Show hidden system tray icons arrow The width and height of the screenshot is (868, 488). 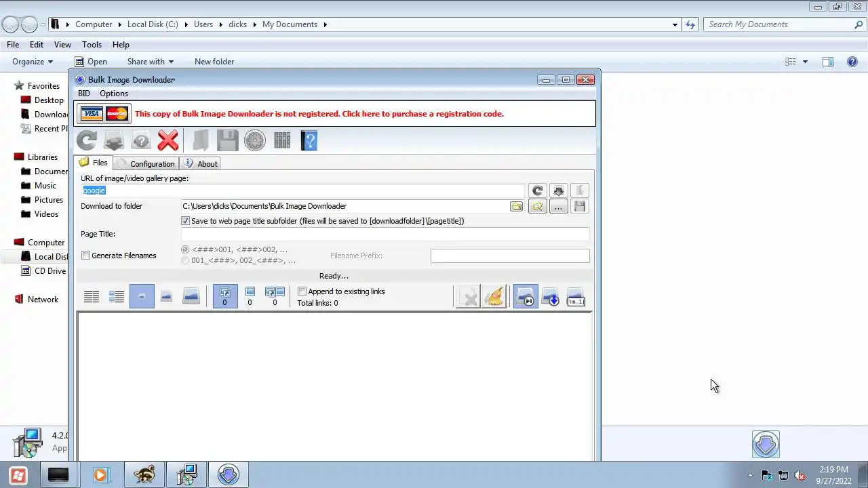coord(750,475)
